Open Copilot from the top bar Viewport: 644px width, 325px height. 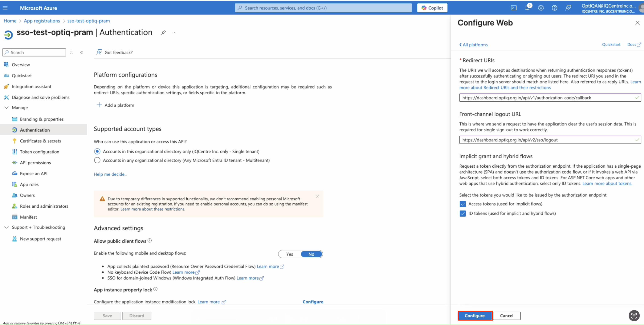[x=432, y=8]
